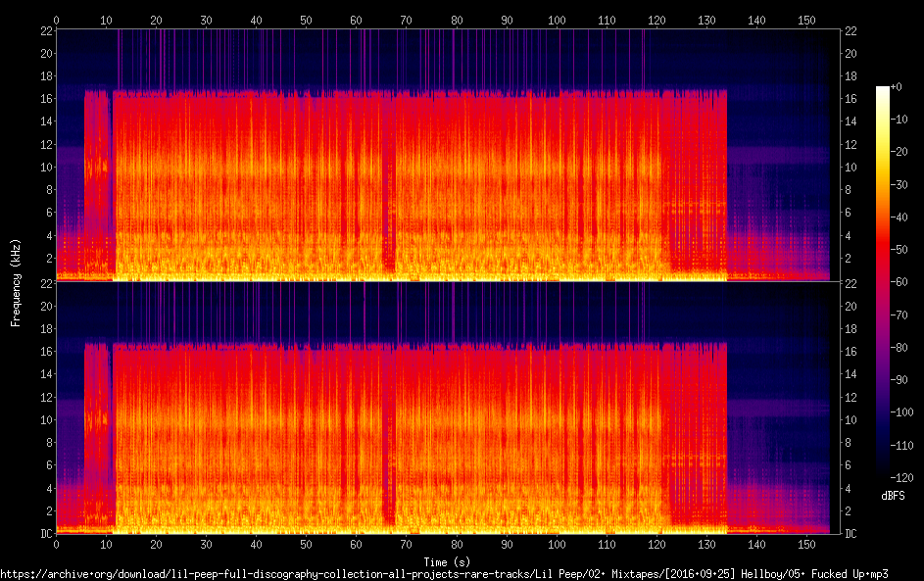Viewport: 924px width, 581px height.
Task: Click "130" on the bottom time axis
Action: pos(706,544)
